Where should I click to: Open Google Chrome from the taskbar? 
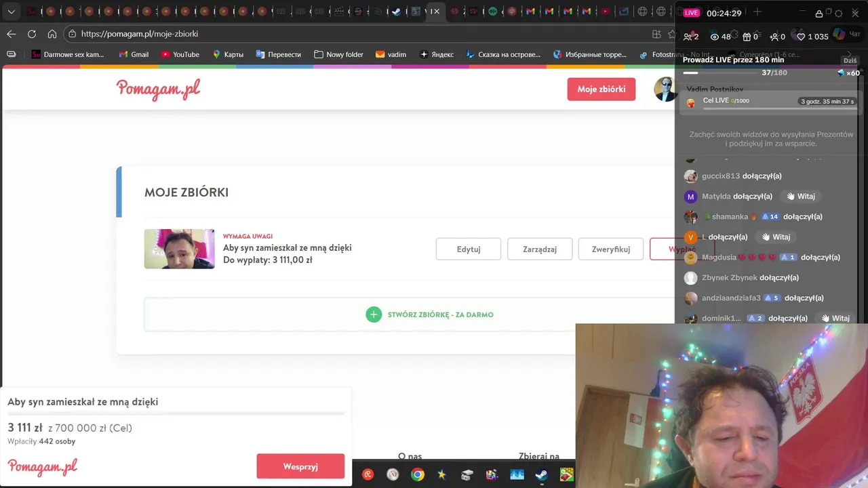tap(418, 474)
